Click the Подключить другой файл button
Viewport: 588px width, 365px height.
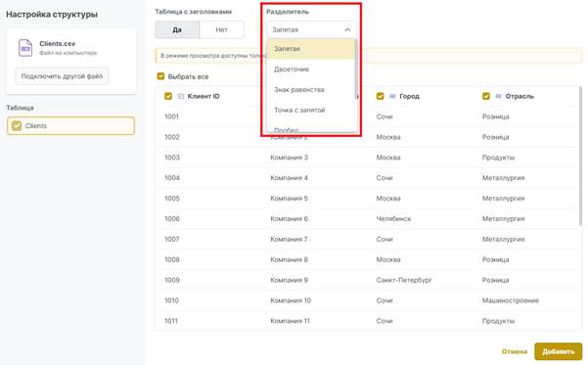(62, 76)
